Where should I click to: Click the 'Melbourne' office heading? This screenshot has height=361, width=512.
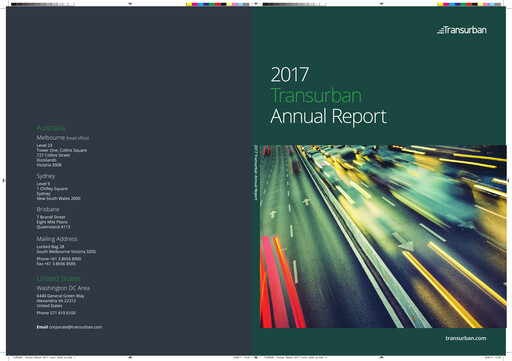pyautogui.click(x=51, y=137)
